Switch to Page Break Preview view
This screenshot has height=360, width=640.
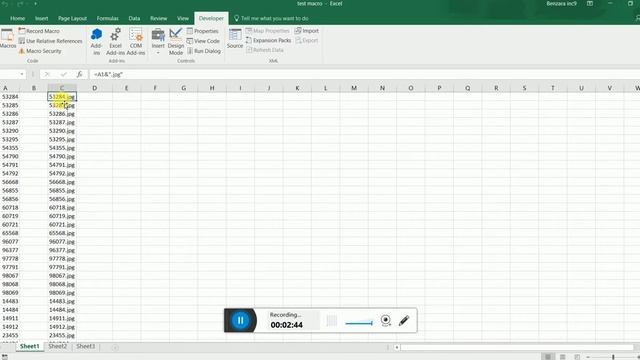(x=577, y=357)
